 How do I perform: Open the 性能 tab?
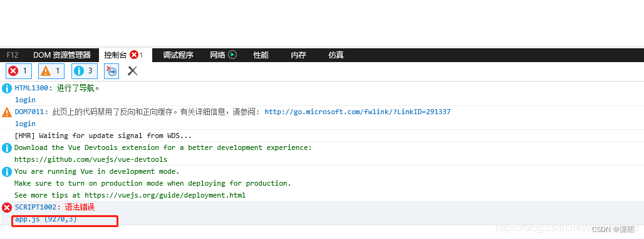pyautogui.click(x=261, y=55)
